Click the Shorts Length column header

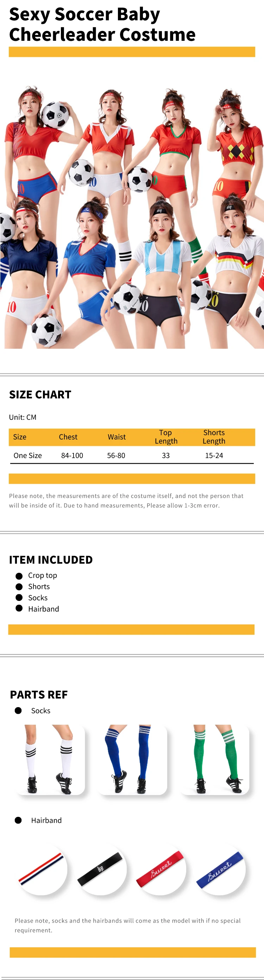coord(214,437)
